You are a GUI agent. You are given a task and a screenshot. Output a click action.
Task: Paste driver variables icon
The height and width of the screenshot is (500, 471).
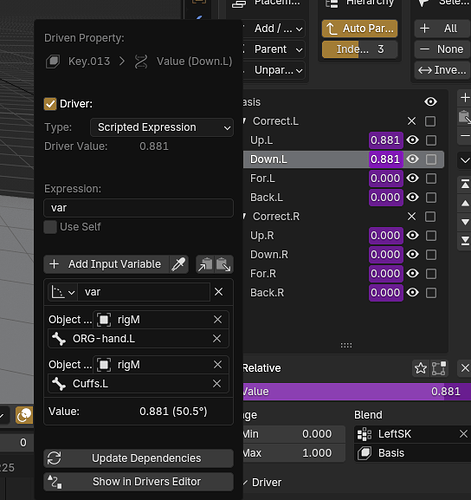224,265
